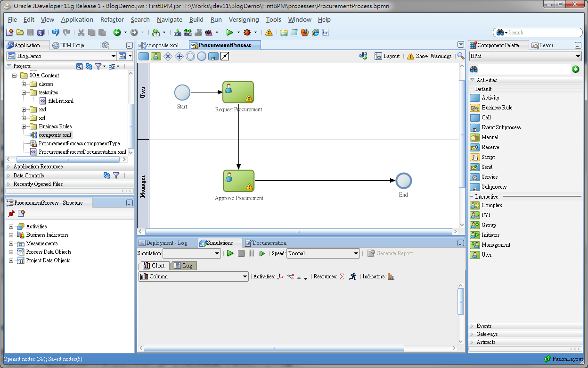Click the Start event circle
Screen dimensions: 588x368
[x=182, y=92]
